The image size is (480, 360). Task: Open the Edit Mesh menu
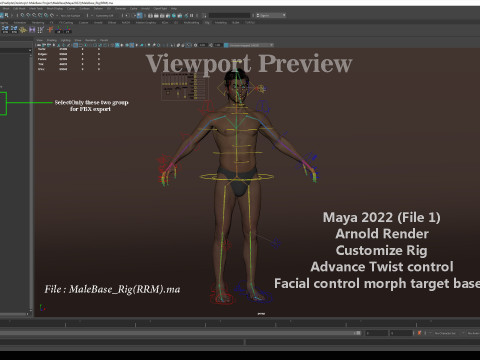[x=19, y=8]
